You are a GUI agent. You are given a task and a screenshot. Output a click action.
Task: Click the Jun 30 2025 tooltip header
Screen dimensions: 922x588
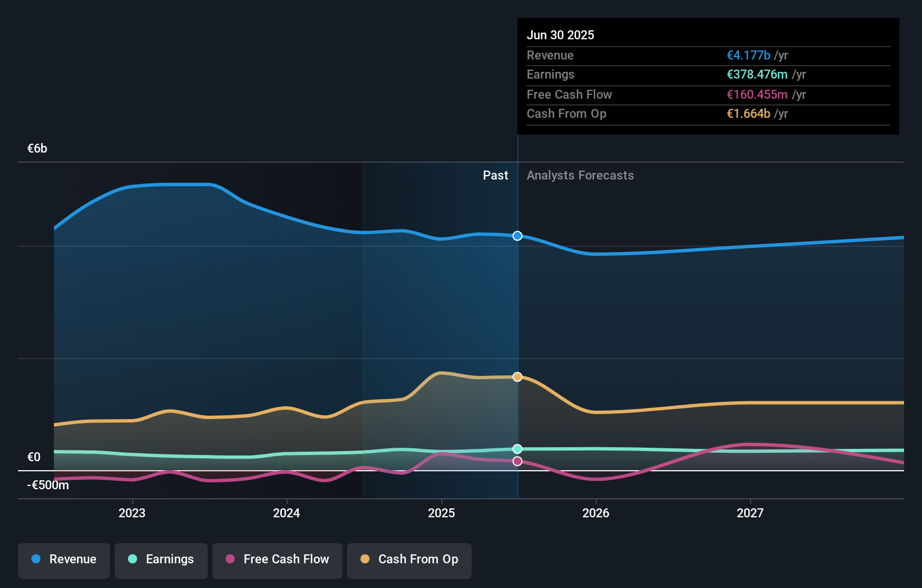point(560,35)
